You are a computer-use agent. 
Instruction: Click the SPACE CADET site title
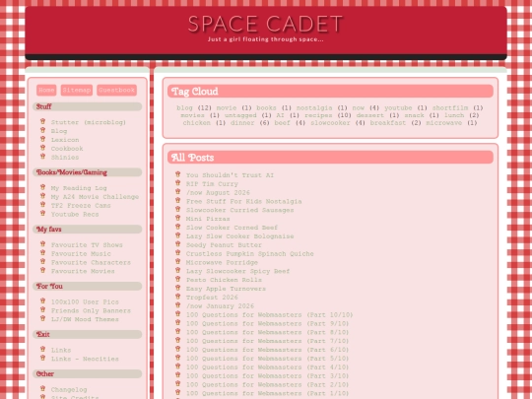click(x=266, y=24)
